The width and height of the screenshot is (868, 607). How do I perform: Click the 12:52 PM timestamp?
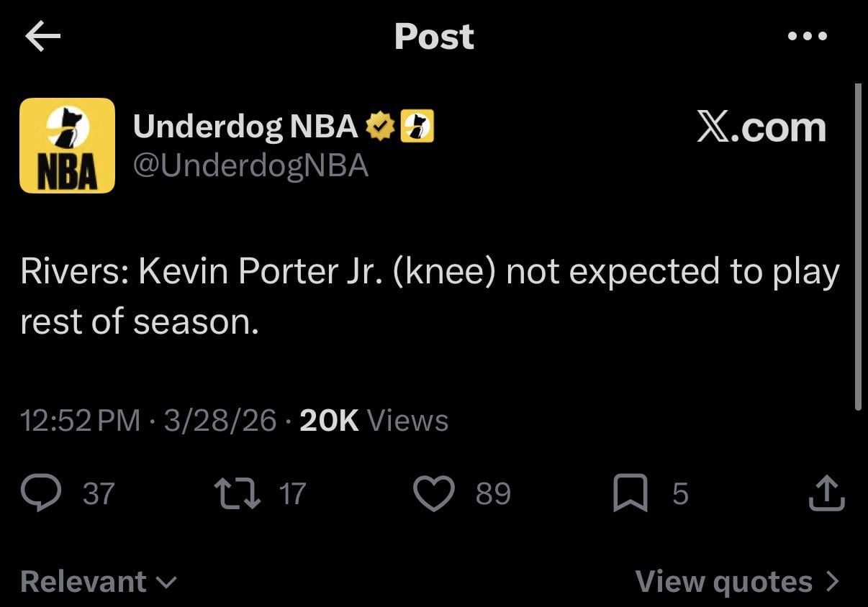[81, 421]
